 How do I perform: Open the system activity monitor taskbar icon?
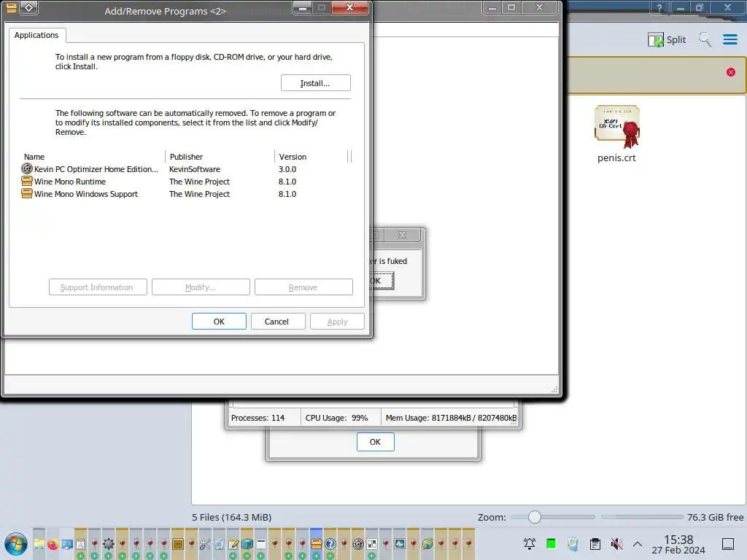(400, 544)
